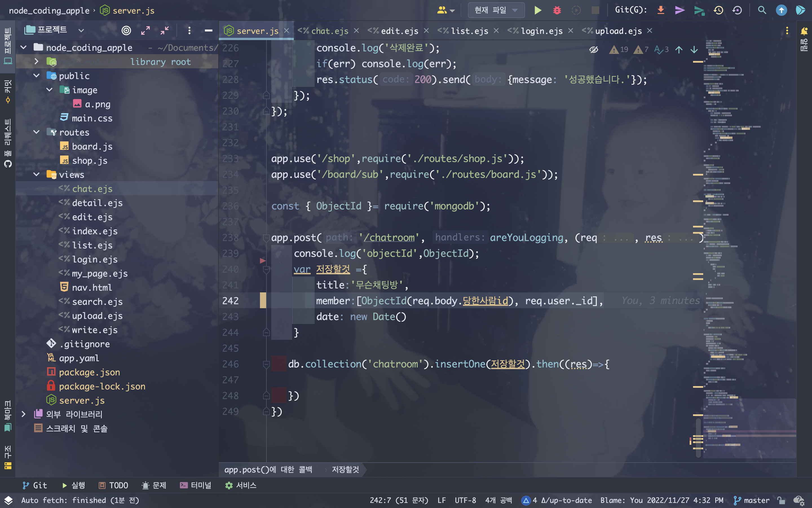Viewport: 812px width, 508px height.
Task: Switch to the login.ejs editor tab
Action: (540, 31)
